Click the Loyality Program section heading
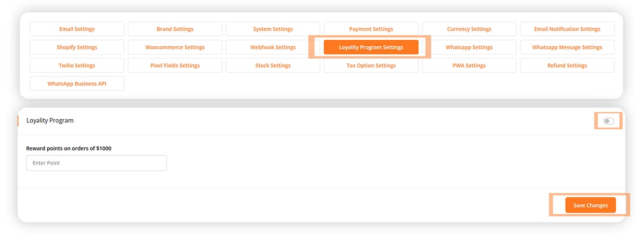This screenshot has height=244, width=644. 50,120
